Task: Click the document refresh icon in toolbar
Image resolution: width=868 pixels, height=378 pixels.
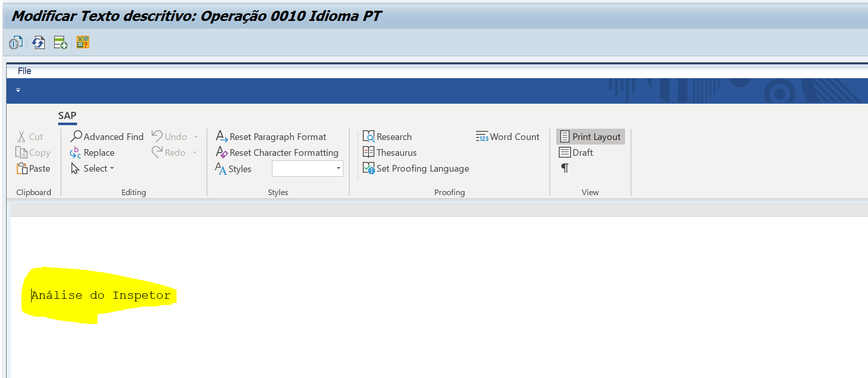Action: coord(38,42)
